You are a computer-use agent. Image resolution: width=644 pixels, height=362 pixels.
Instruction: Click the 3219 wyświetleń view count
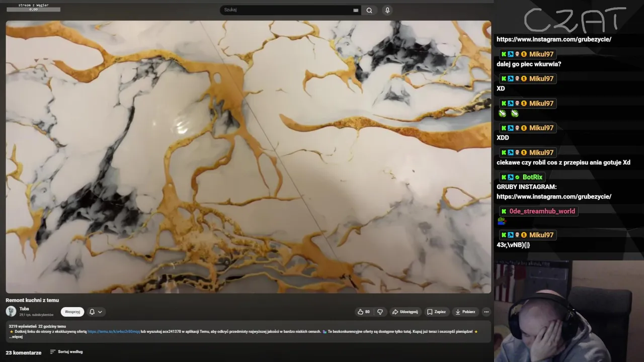(x=22, y=327)
